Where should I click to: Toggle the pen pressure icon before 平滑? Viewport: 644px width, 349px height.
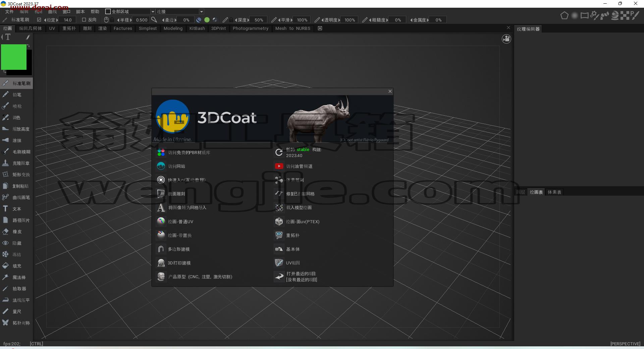(274, 20)
